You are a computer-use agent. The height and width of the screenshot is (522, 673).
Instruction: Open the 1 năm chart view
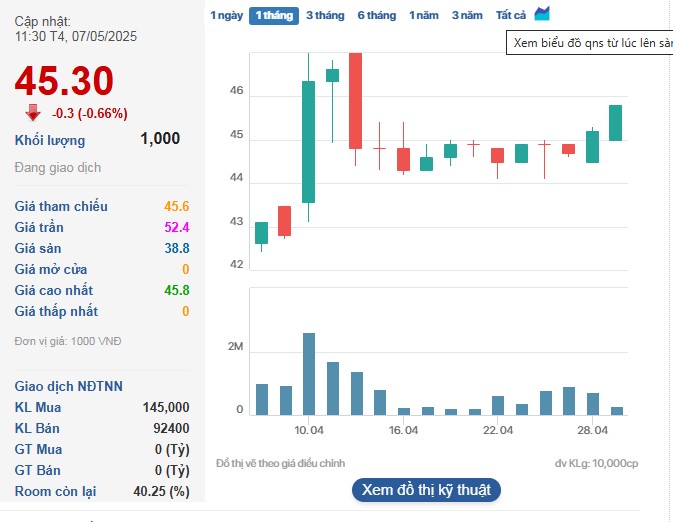pyautogui.click(x=424, y=15)
